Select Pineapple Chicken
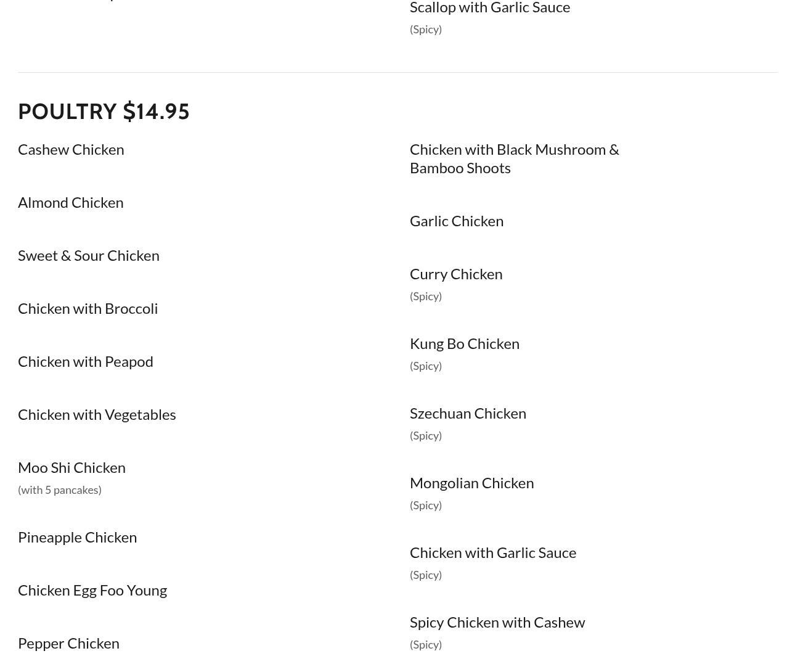This screenshot has height=672, width=795. point(77,538)
